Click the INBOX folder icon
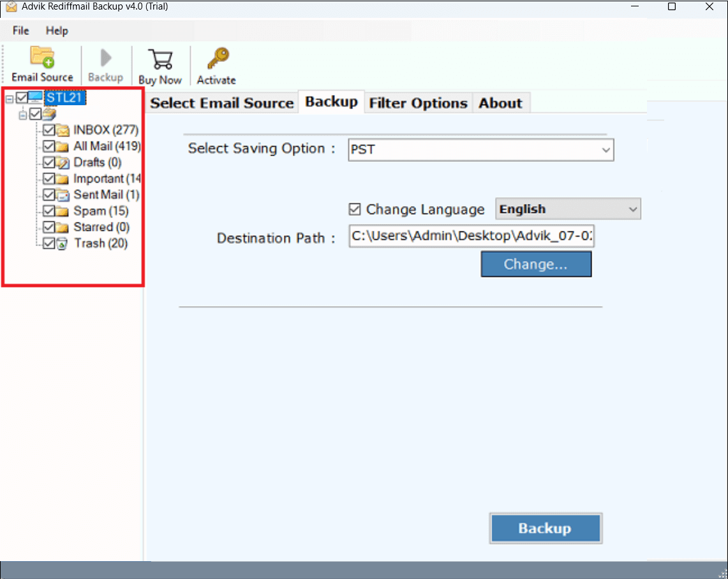 tap(63, 130)
